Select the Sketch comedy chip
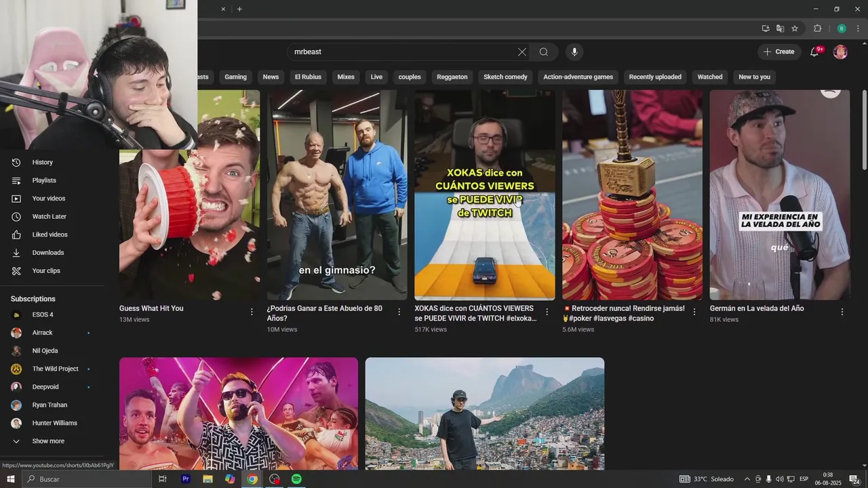The height and width of the screenshot is (488, 868). (x=505, y=77)
